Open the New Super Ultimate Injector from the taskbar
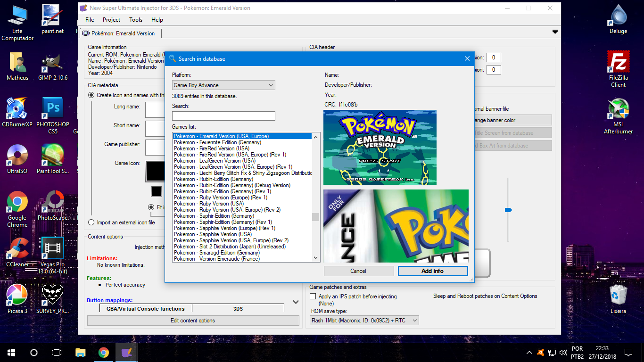Image resolution: width=644 pixels, height=362 pixels. [126, 352]
